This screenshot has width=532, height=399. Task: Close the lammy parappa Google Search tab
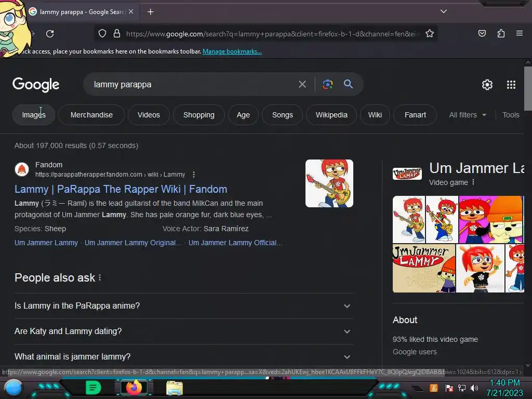click(x=131, y=11)
